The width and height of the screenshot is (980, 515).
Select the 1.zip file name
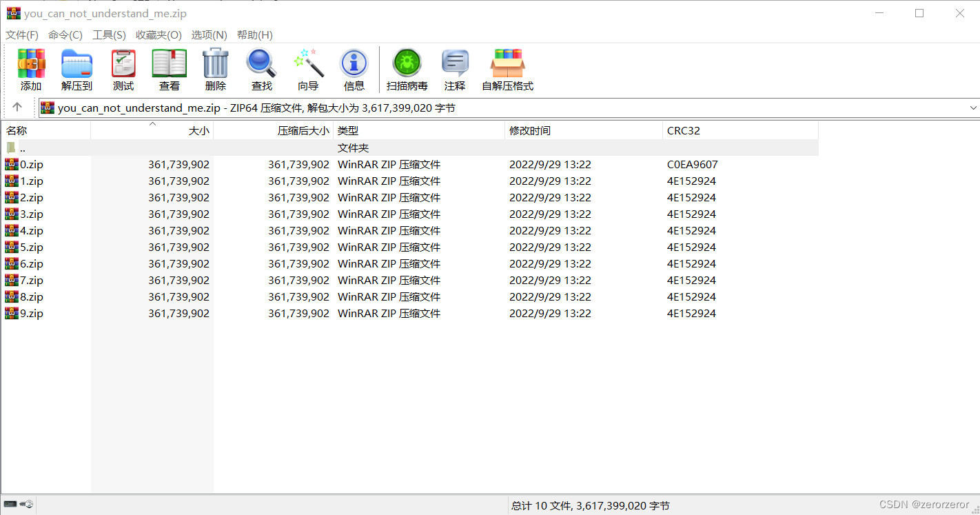click(x=32, y=181)
